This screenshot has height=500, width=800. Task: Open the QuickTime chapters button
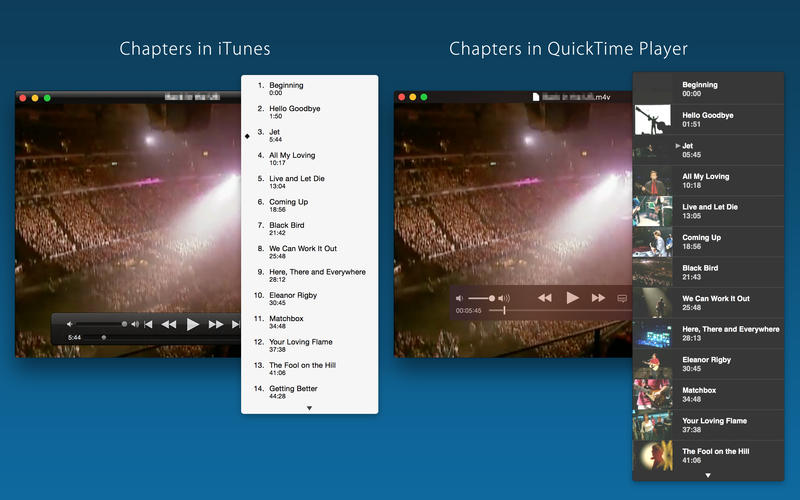pyautogui.click(x=622, y=298)
